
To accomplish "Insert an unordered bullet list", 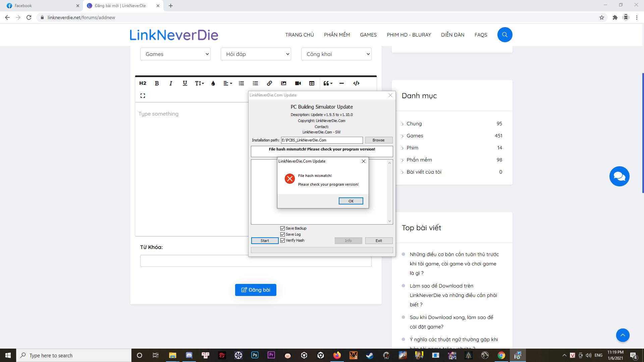I will tap(255, 83).
